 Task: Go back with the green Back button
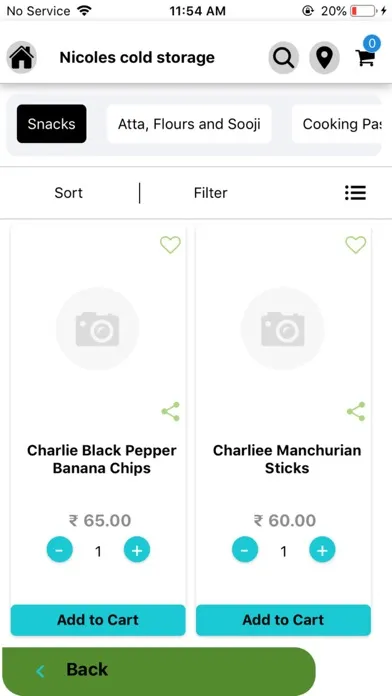[x=158, y=670]
